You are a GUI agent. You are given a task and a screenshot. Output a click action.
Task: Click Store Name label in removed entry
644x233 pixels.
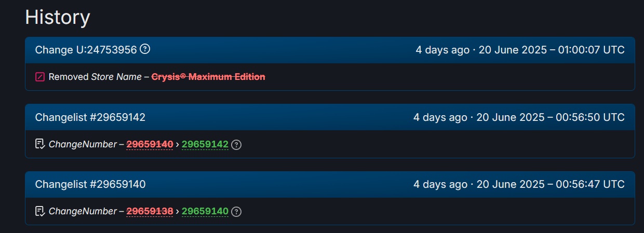[116, 77]
